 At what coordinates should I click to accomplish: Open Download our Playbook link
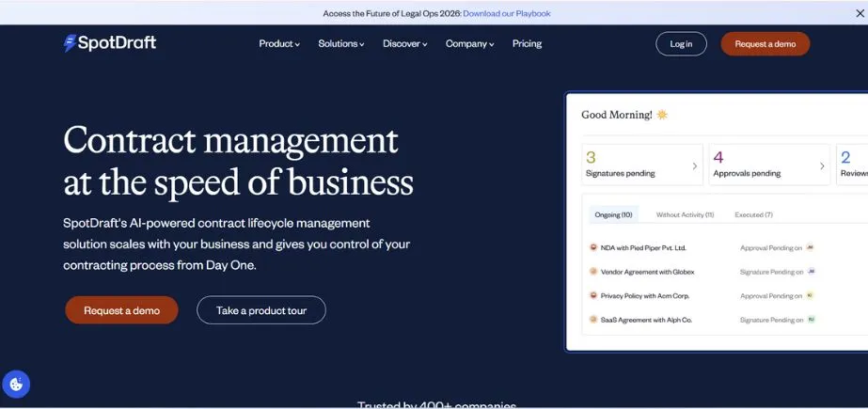pos(507,13)
